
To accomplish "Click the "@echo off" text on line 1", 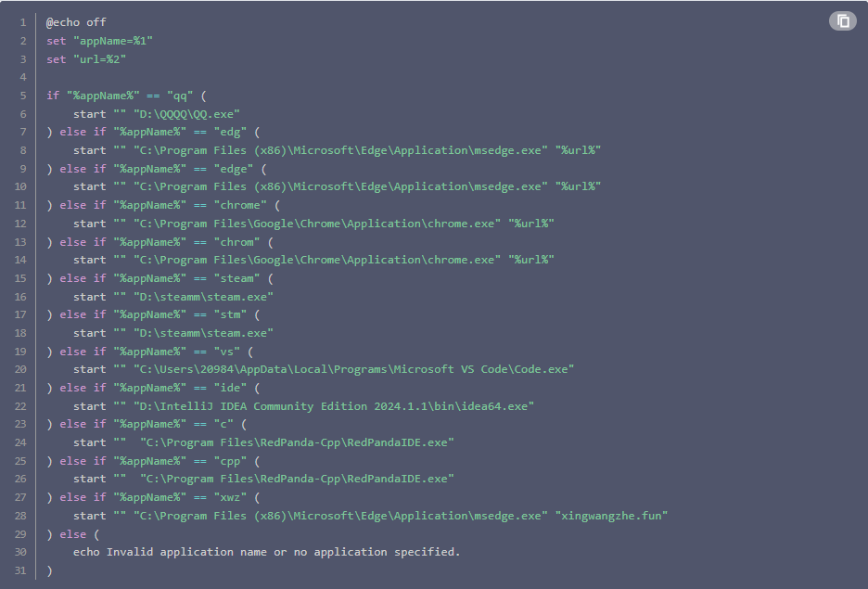I will (x=76, y=22).
